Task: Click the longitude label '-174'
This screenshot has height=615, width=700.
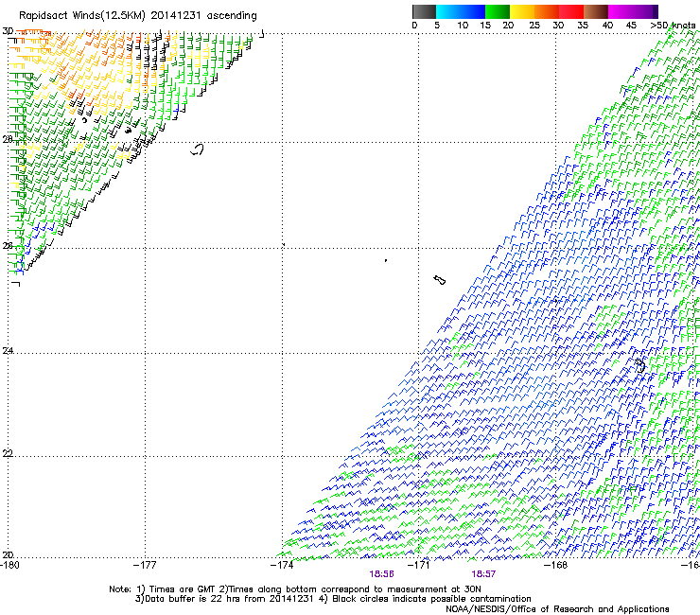Action: coord(282,566)
